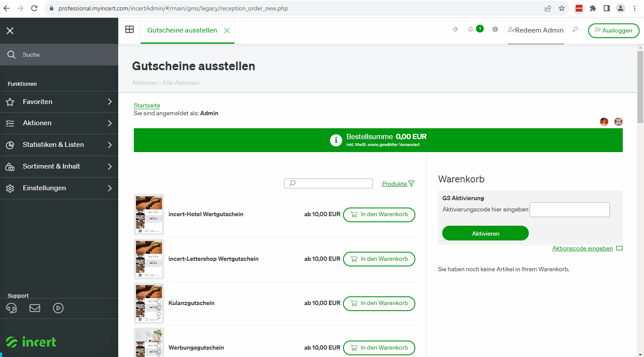Switch language with the UK flag
Viewport: 644px width, 357px height.
pos(618,122)
